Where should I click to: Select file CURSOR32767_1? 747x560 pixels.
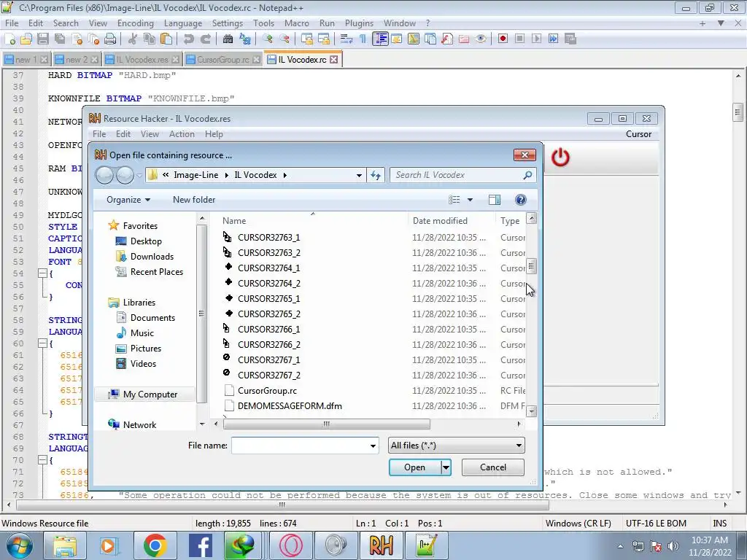click(x=268, y=360)
